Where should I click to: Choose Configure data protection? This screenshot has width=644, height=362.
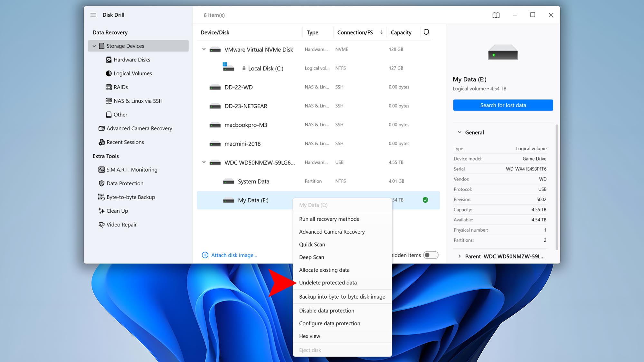[342, 323]
